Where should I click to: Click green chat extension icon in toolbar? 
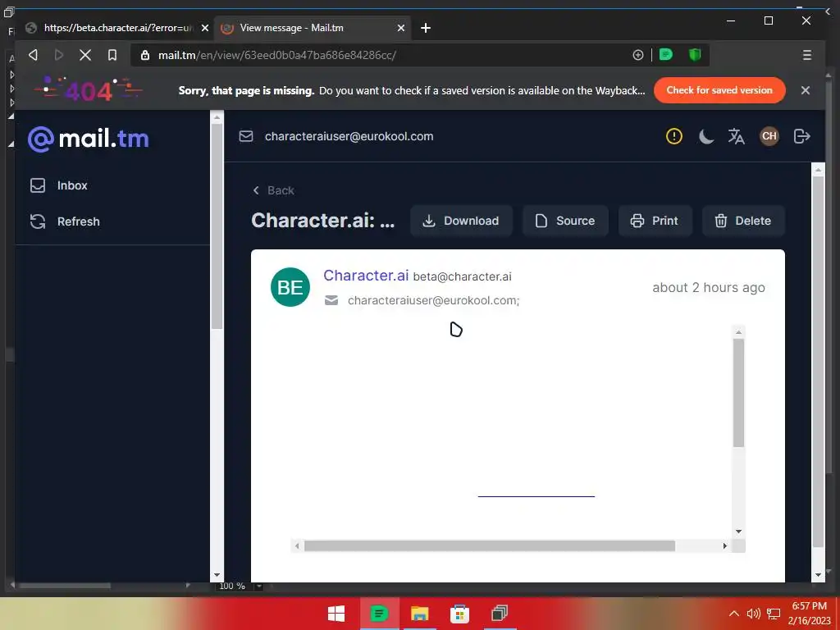665,55
